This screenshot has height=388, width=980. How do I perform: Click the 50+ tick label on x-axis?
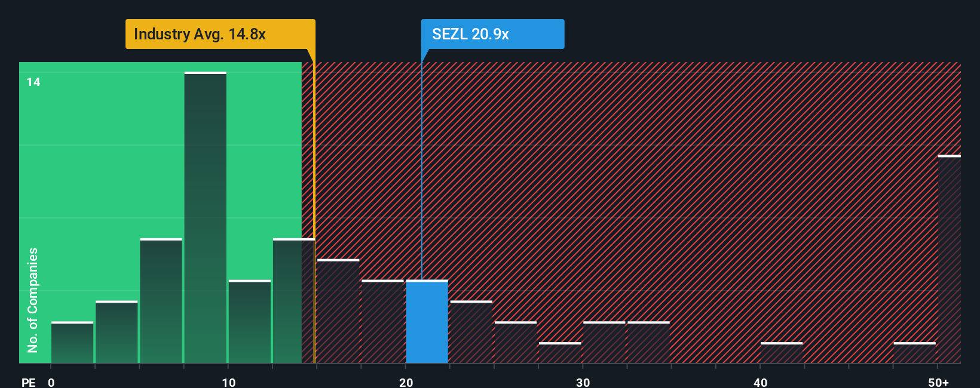coord(938,382)
